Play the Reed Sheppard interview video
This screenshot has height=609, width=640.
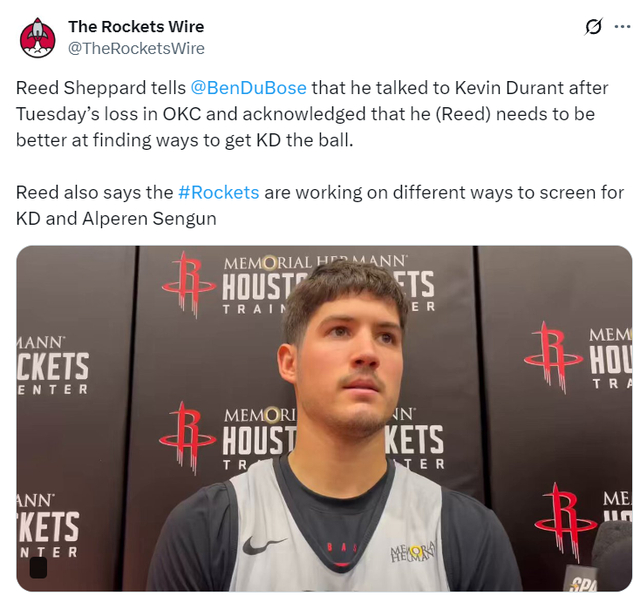tap(324, 418)
